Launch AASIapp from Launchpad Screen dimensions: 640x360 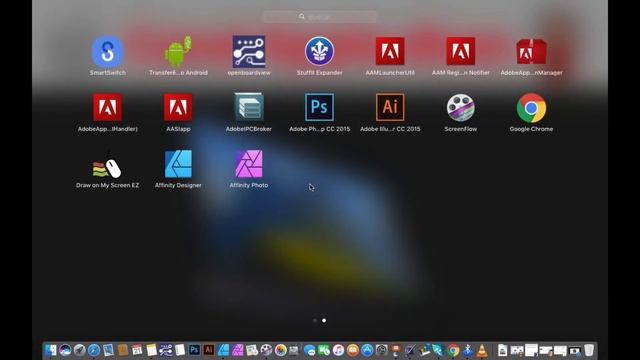pos(178,108)
